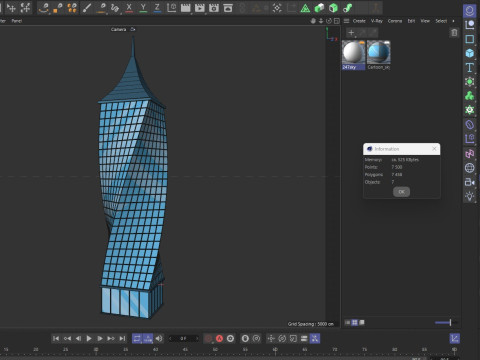
Task: Click the material manager trash icon
Action: 454,32
